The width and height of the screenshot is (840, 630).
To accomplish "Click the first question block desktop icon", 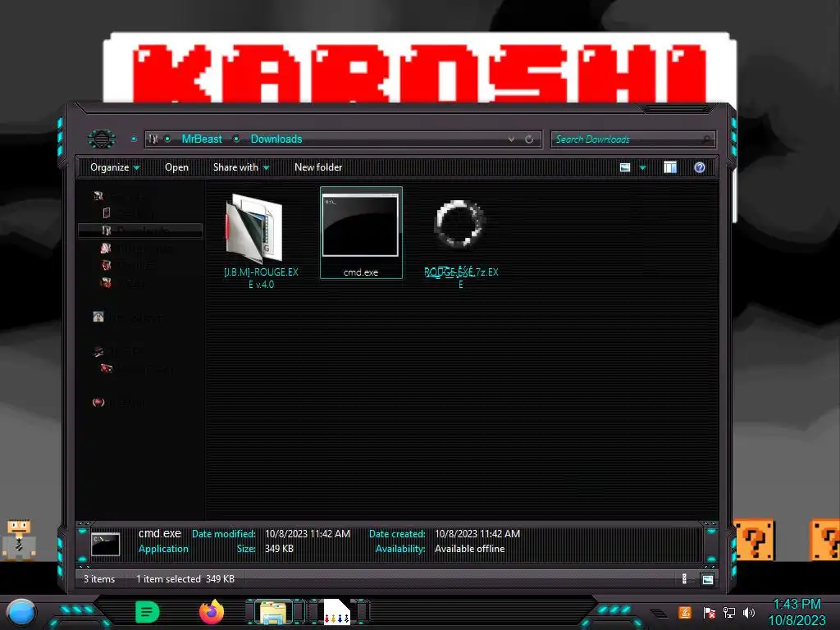I will (755, 540).
